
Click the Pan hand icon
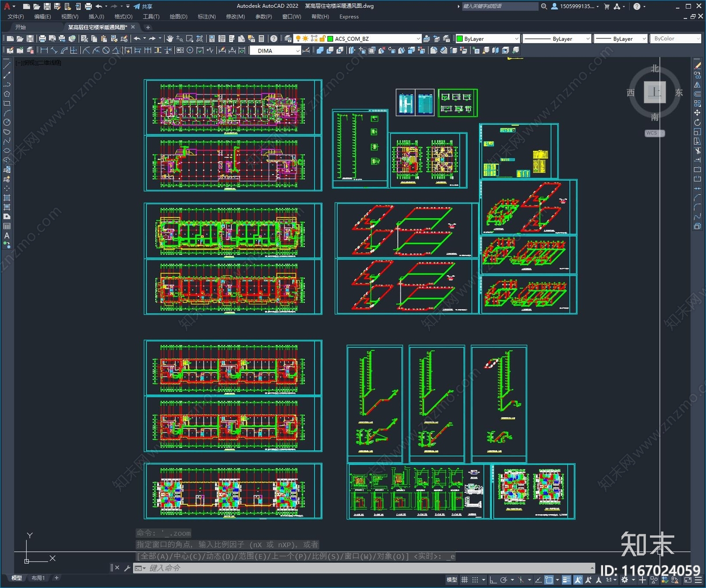click(170, 39)
